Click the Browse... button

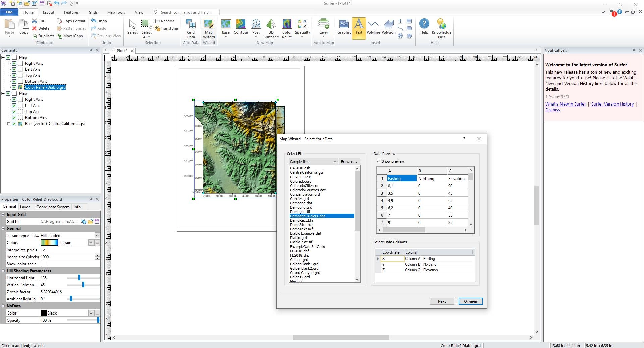pos(349,162)
